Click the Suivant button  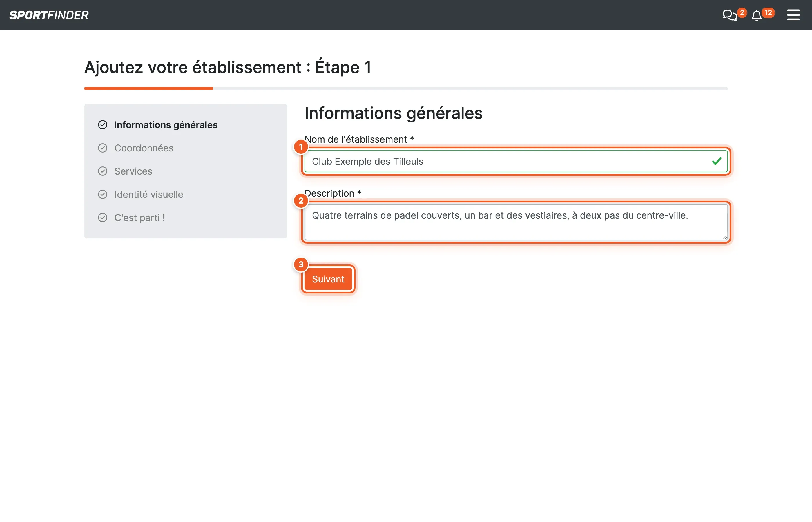(328, 279)
